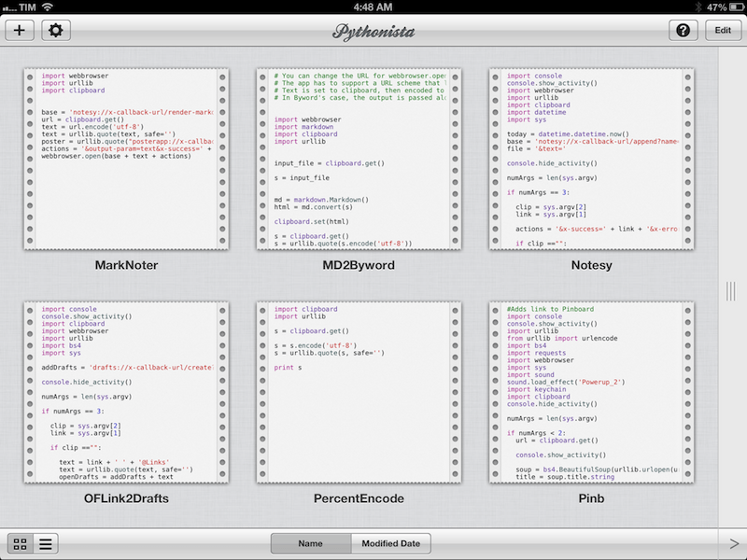Image resolution: width=747 pixels, height=560 pixels.
Task: Select the PercentEncode label
Action: point(359,498)
